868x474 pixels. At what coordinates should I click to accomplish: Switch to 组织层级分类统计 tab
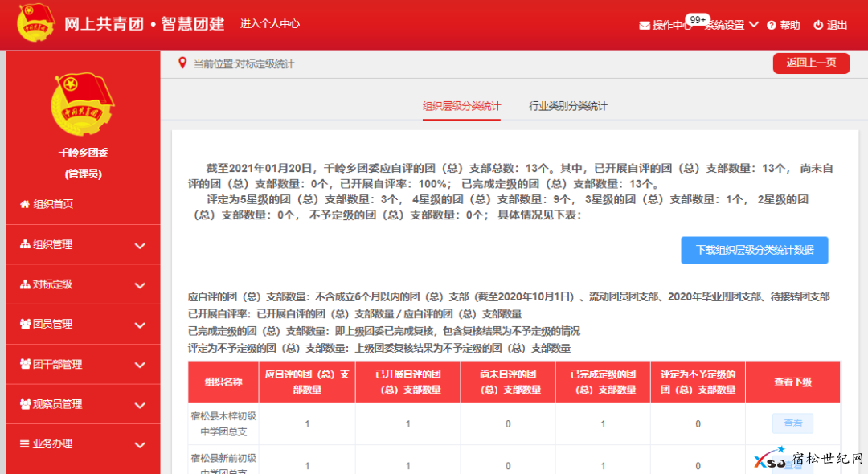[x=461, y=106]
